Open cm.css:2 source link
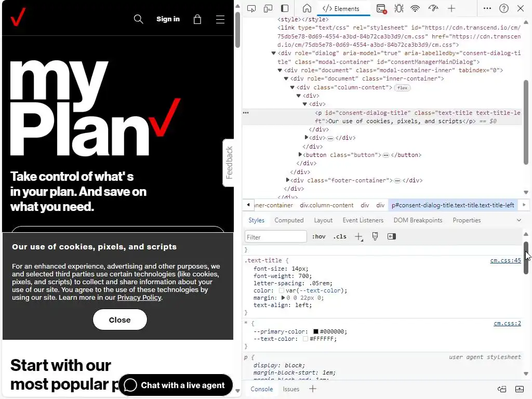Image resolution: width=532 pixels, height=399 pixels. [x=507, y=323]
